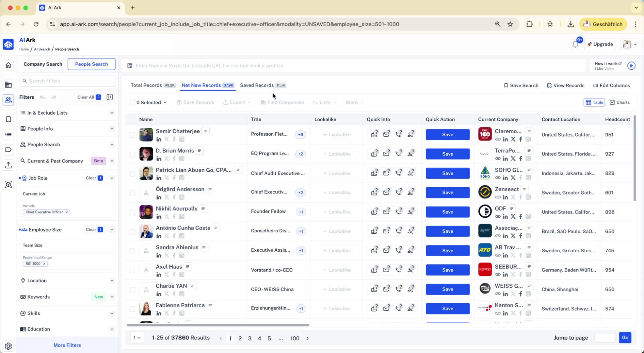This screenshot has height=353, width=644.
Task: Toggle the select-all checkbox near 0 Selected
Action: coord(132,102)
